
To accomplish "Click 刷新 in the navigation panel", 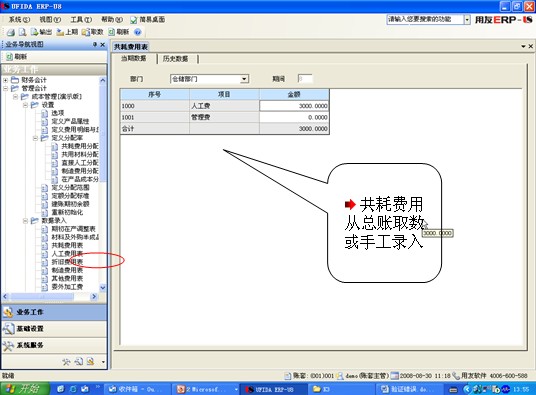I will click(x=17, y=57).
